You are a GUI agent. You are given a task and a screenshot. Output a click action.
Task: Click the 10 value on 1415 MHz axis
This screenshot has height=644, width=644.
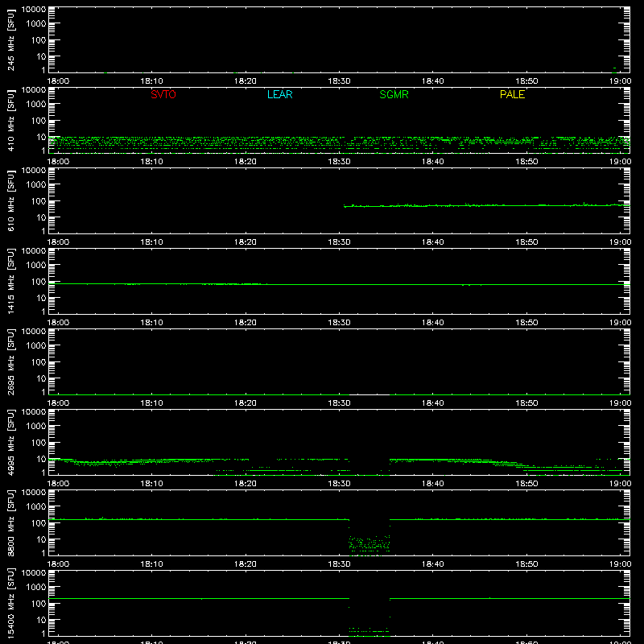click(x=41, y=298)
